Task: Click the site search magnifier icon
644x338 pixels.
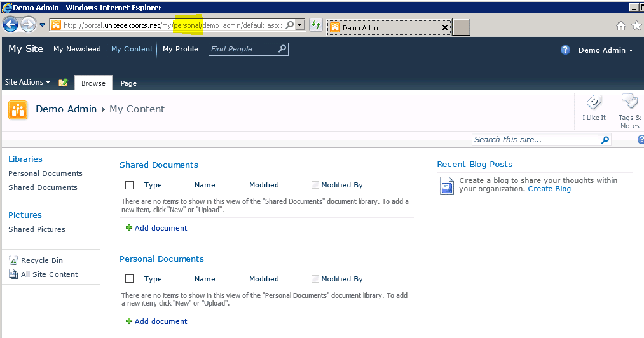Action: (x=605, y=140)
